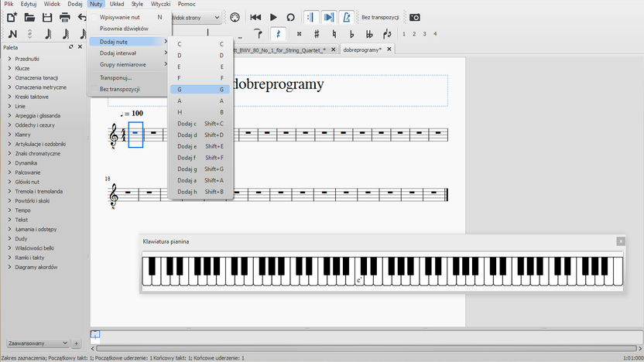Screen dimensions: 644x362
Task: Toggle loop playback icon
Action: click(290, 17)
